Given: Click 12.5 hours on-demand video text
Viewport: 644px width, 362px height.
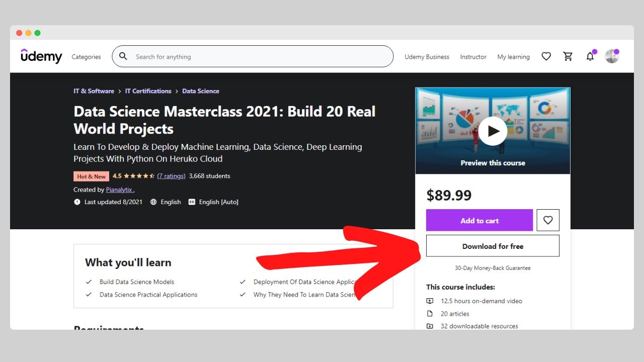Looking at the screenshot, I should coord(481,301).
